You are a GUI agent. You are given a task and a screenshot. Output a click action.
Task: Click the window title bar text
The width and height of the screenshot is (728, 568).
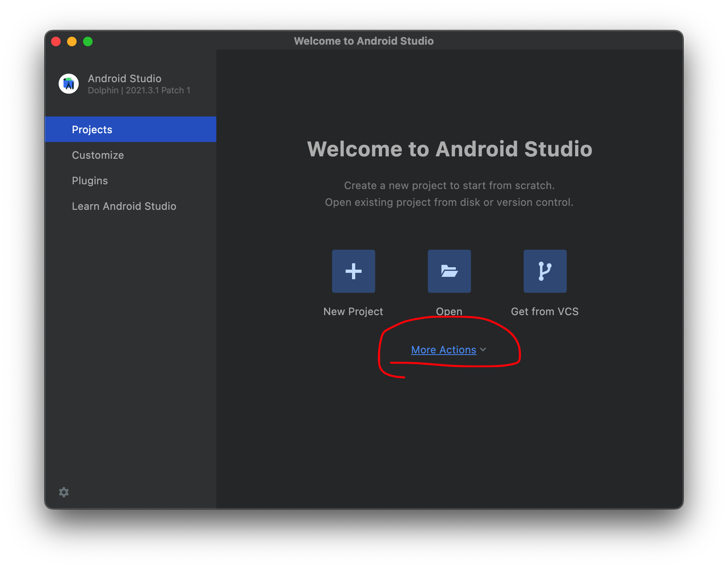point(364,41)
